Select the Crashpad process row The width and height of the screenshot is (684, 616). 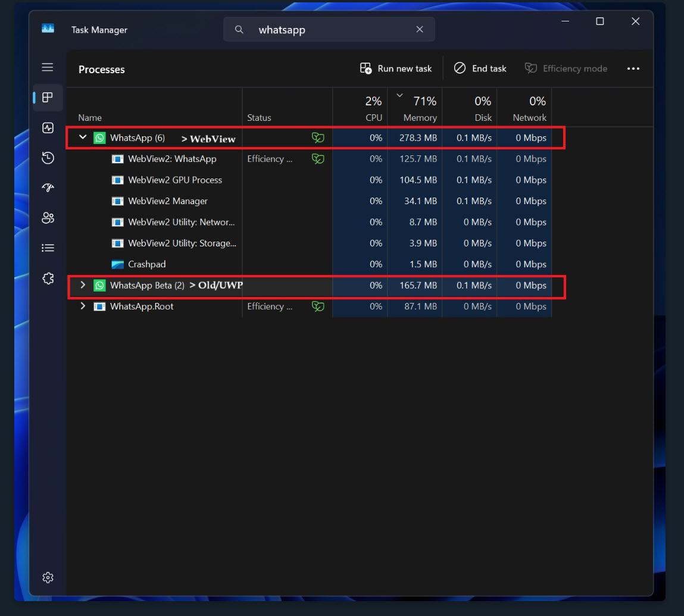[146, 264]
